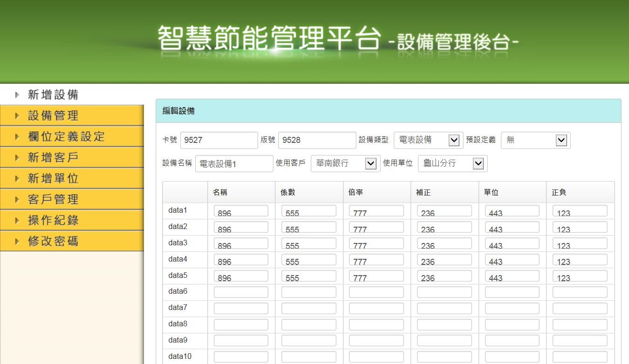Image resolution: width=629 pixels, height=364 pixels.
Task: Click the arrow icon beside 新增客戶
Action: 18,157
